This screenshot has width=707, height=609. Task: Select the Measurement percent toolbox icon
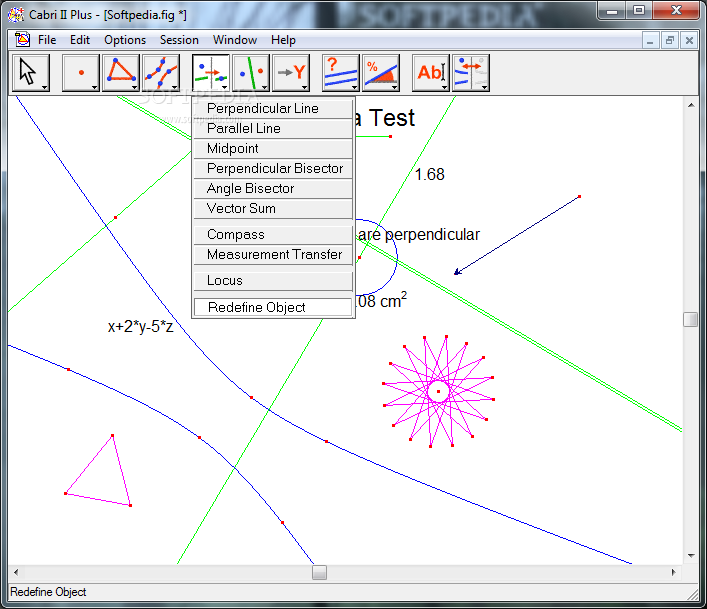pos(381,73)
